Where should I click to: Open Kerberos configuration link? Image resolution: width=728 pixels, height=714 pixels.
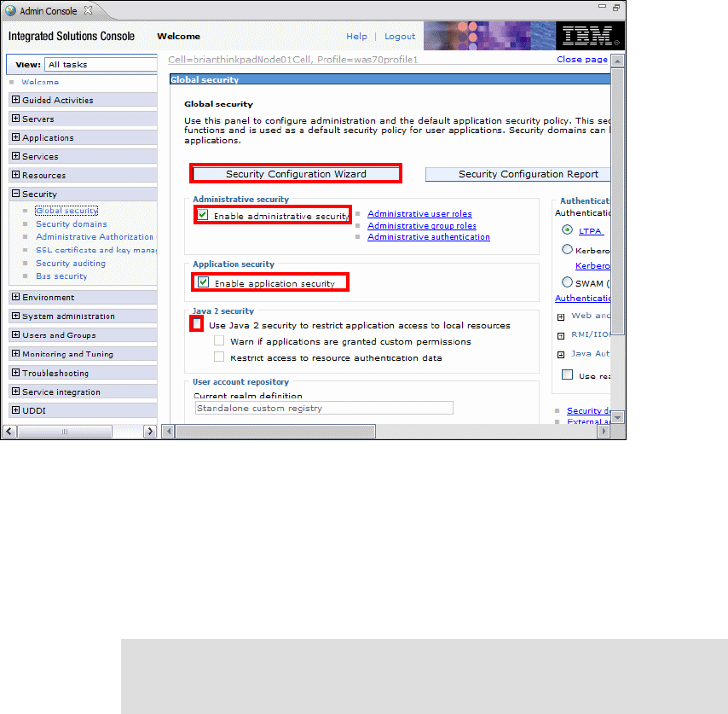592,265
